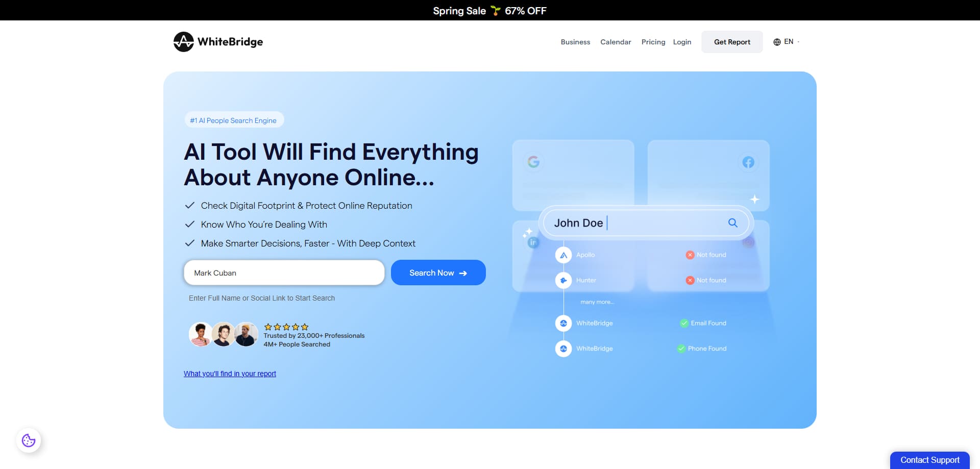Click the #1 AI People Search Engine badge
Screen dimensions: 980x469
point(234,120)
